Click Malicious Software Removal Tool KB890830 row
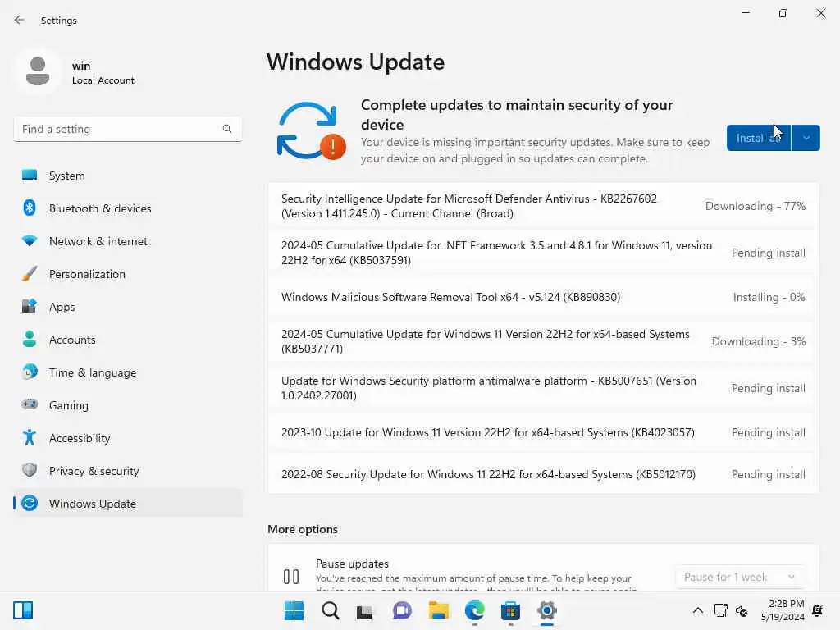Image resolution: width=840 pixels, height=630 pixels. pyautogui.click(x=543, y=297)
